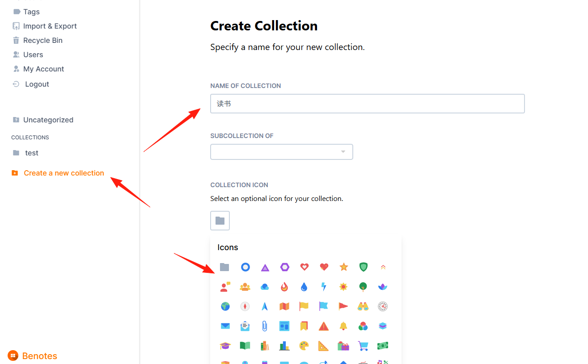Choose the orange star icon
Image resolution: width=588 pixels, height=364 pixels.
(343, 267)
